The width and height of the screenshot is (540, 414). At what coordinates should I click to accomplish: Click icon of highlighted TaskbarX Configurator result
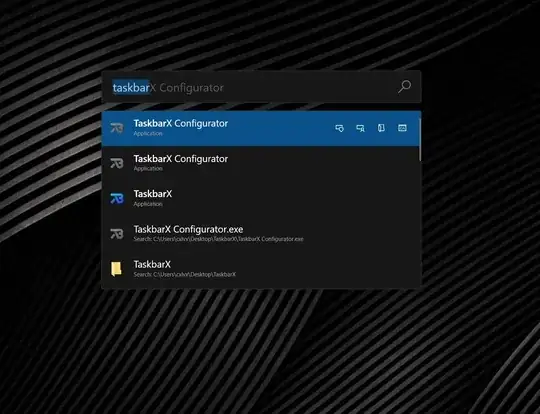click(117, 128)
